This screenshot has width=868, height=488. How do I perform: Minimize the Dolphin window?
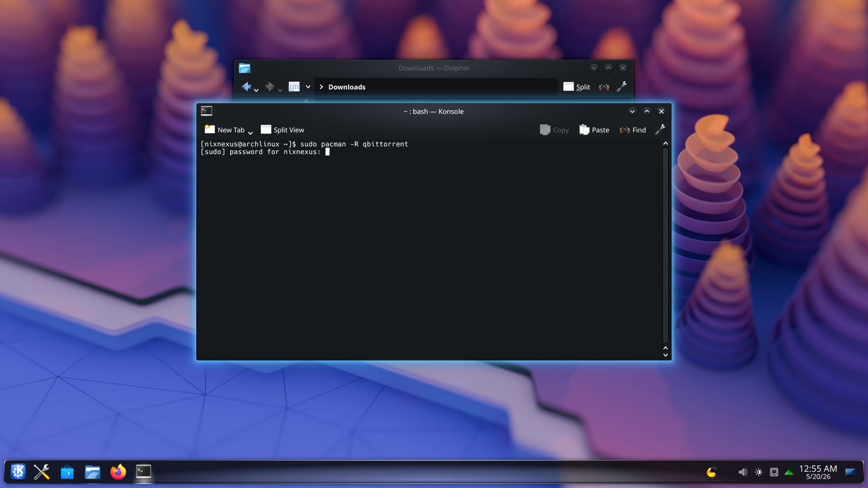pyautogui.click(x=594, y=68)
